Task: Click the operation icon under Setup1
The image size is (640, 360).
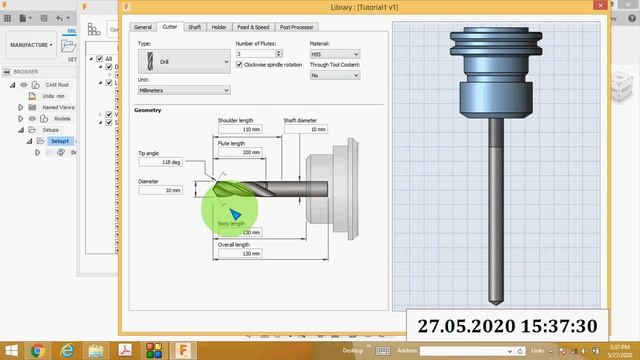Action: click(61, 152)
